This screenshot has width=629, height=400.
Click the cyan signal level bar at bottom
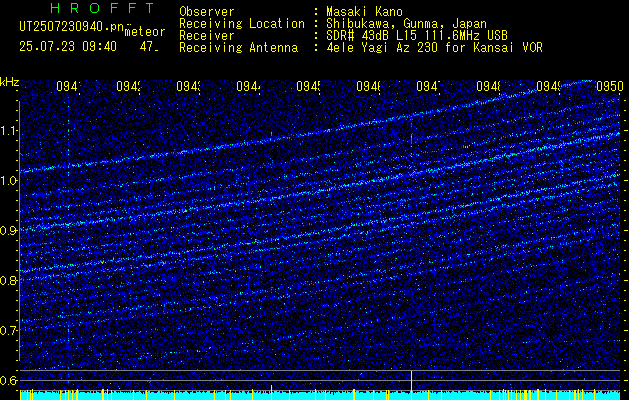320,396
